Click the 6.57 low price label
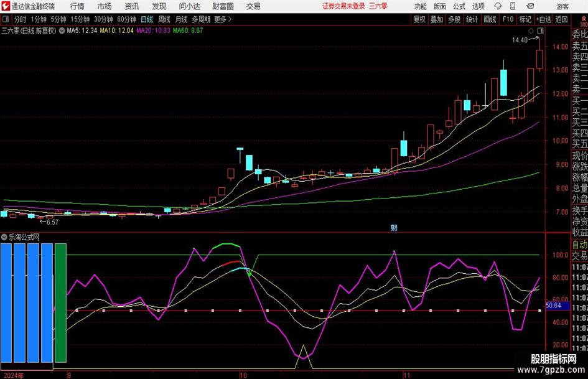Viewport: 588px width, 379px height. coord(52,222)
